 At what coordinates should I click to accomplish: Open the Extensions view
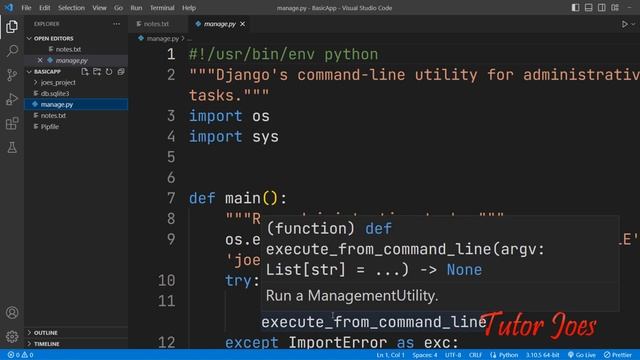12,123
